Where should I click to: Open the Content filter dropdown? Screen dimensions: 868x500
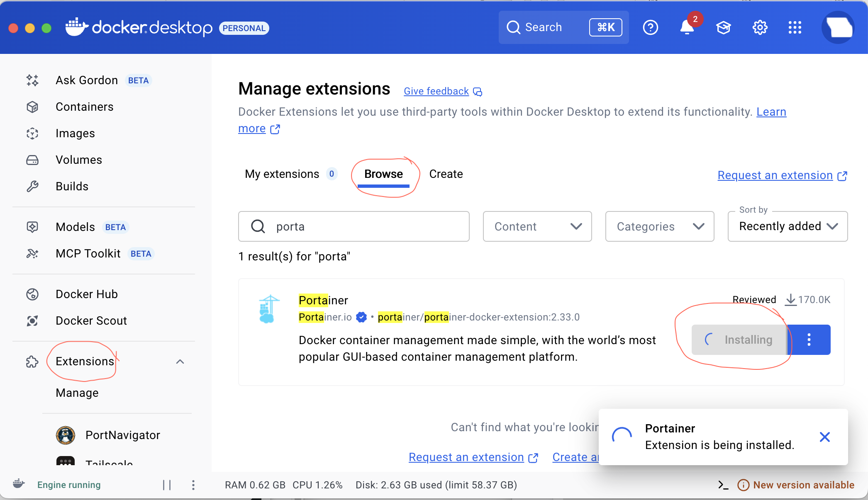tap(537, 226)
